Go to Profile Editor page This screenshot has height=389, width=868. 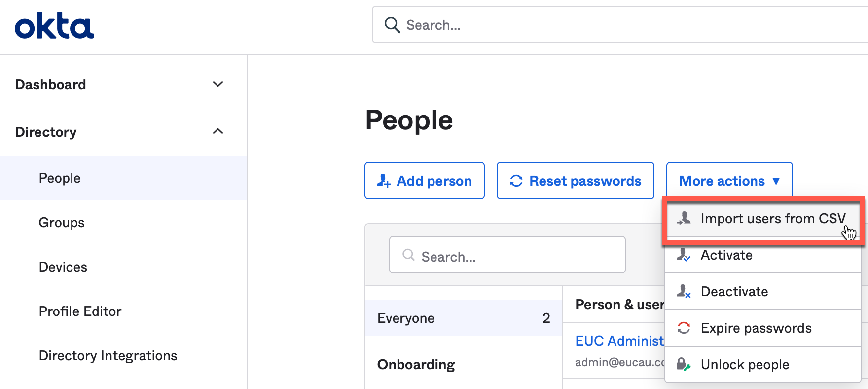[80, 311]
